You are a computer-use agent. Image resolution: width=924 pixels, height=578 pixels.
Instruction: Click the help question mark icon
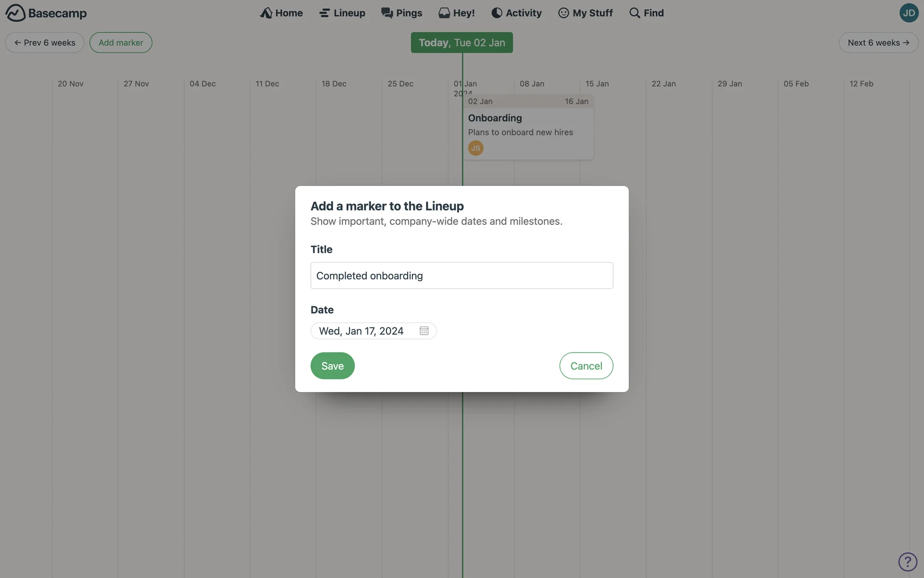(x=908, y=562)
